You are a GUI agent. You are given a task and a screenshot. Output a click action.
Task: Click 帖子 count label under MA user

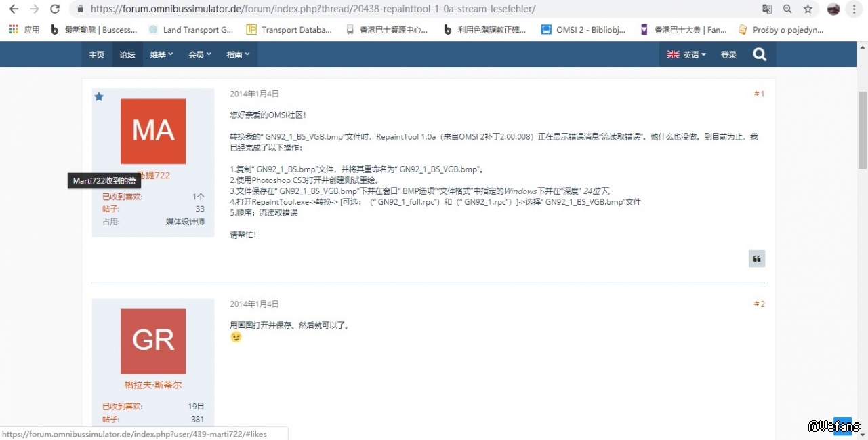click(111, 209)
